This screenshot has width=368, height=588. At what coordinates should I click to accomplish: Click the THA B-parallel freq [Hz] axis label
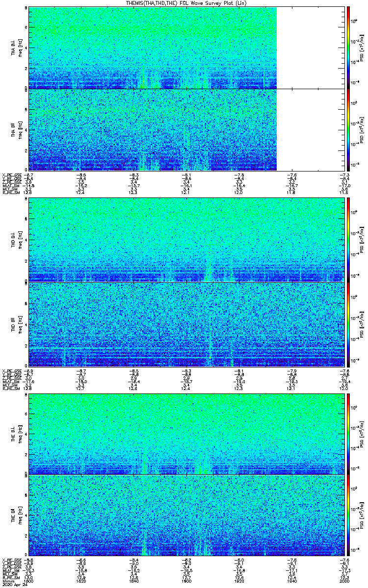pos(21,129)
